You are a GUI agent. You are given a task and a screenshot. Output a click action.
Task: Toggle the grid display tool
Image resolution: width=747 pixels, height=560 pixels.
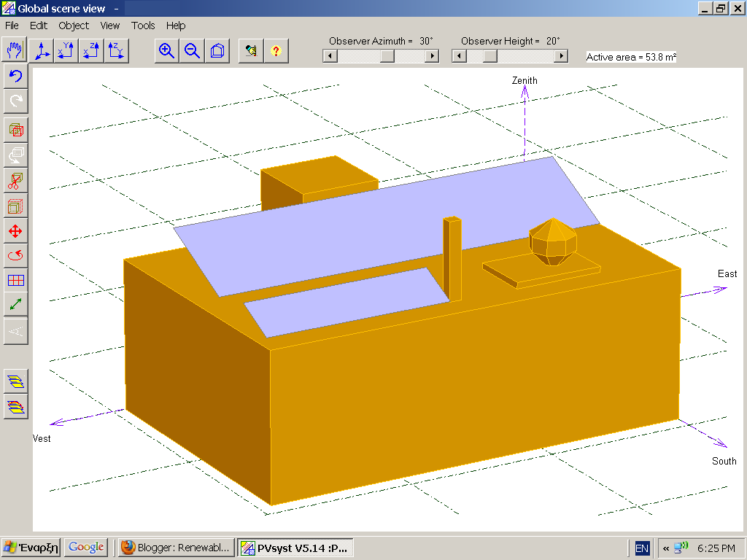[16, 280]
